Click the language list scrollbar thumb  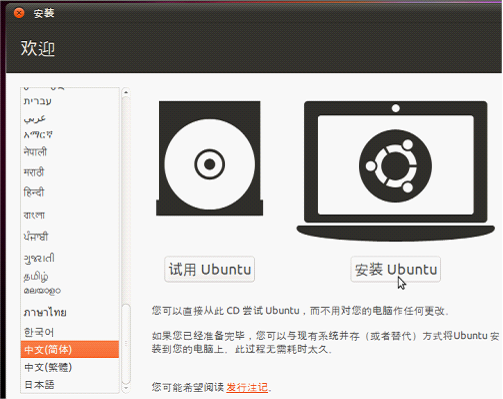[126, 344]
